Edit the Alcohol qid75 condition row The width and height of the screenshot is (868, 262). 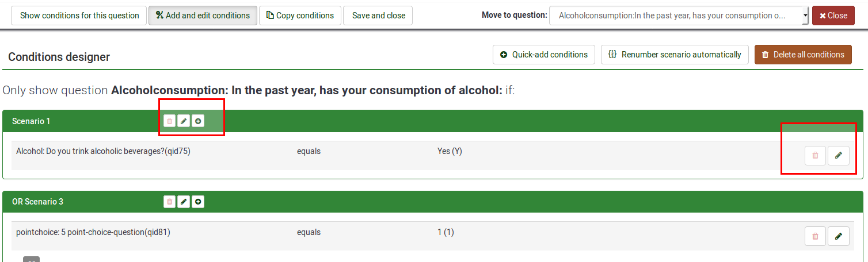839,155
